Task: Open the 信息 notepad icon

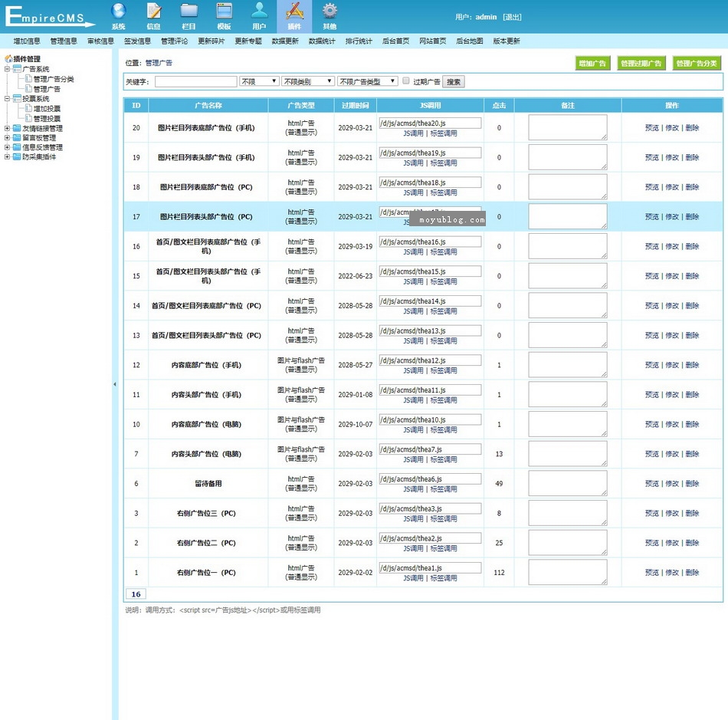Action: pyautogui.click(x=154, y=12)
